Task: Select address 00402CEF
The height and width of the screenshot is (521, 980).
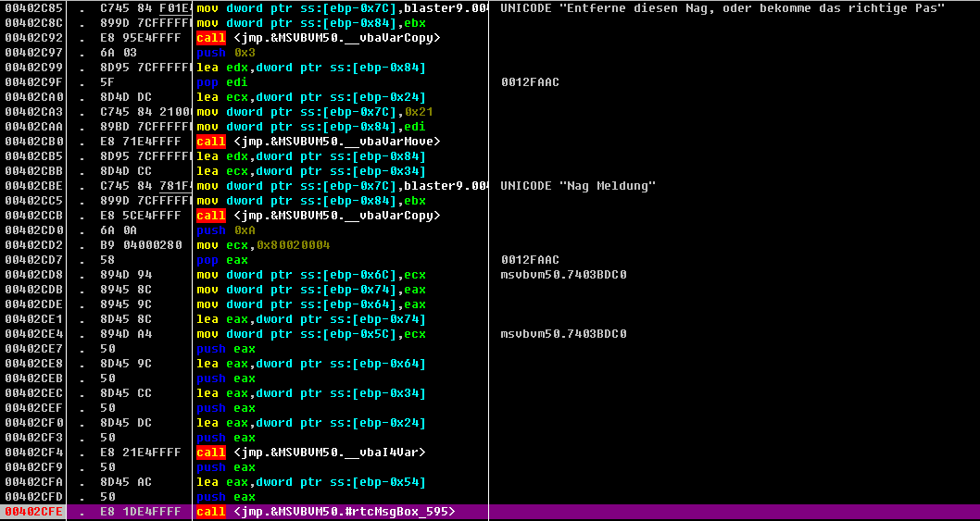Action: pos(31,408)
